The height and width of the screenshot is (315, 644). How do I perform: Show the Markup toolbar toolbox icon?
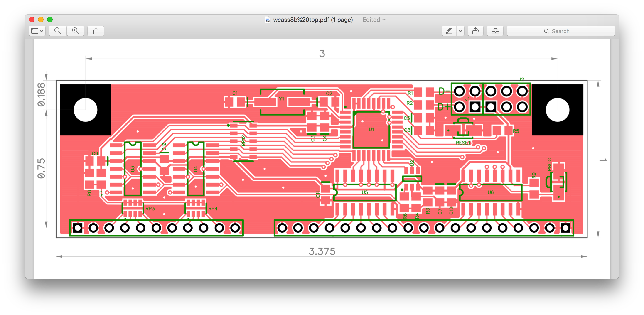(x=495, y=31)
